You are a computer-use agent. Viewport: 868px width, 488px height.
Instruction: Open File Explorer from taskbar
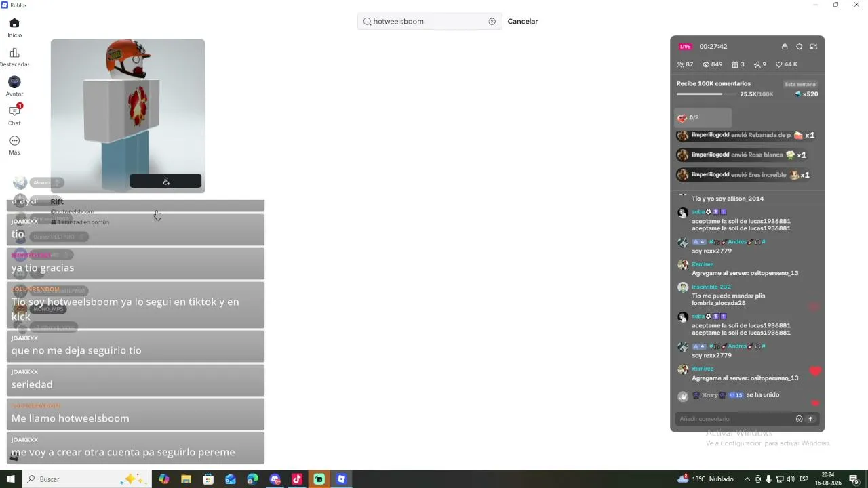186,479
